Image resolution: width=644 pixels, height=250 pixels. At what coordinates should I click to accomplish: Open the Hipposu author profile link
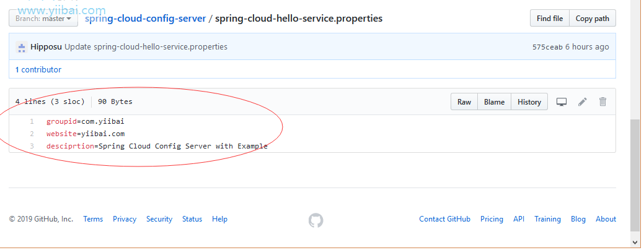(46, 47)
